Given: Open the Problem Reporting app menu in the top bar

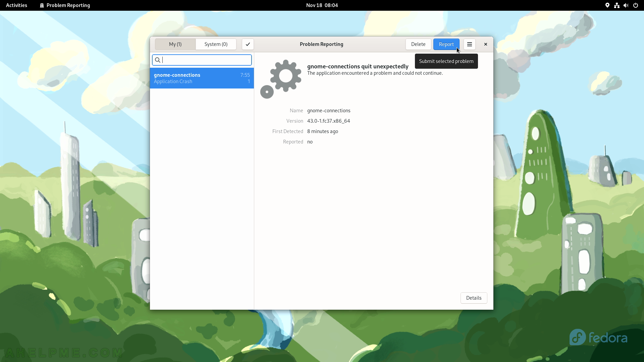Looking at the screenshot, I should point(65,5).
